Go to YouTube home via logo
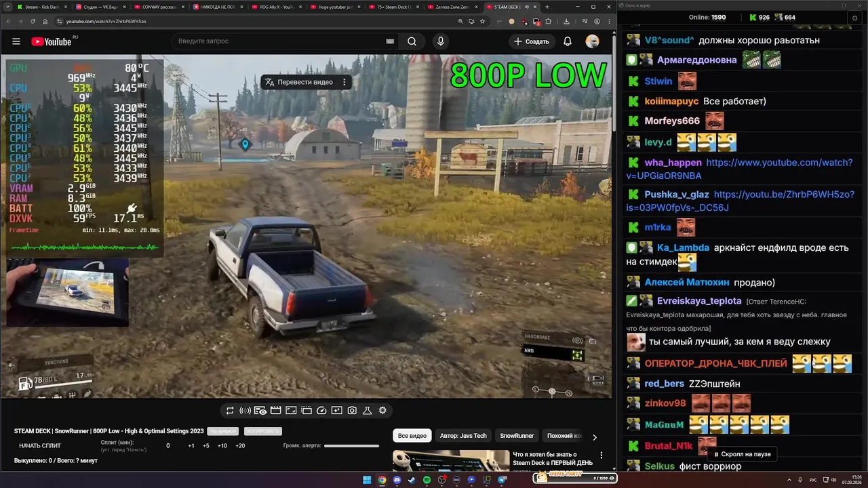868x488 pixels. coord(52,41)
